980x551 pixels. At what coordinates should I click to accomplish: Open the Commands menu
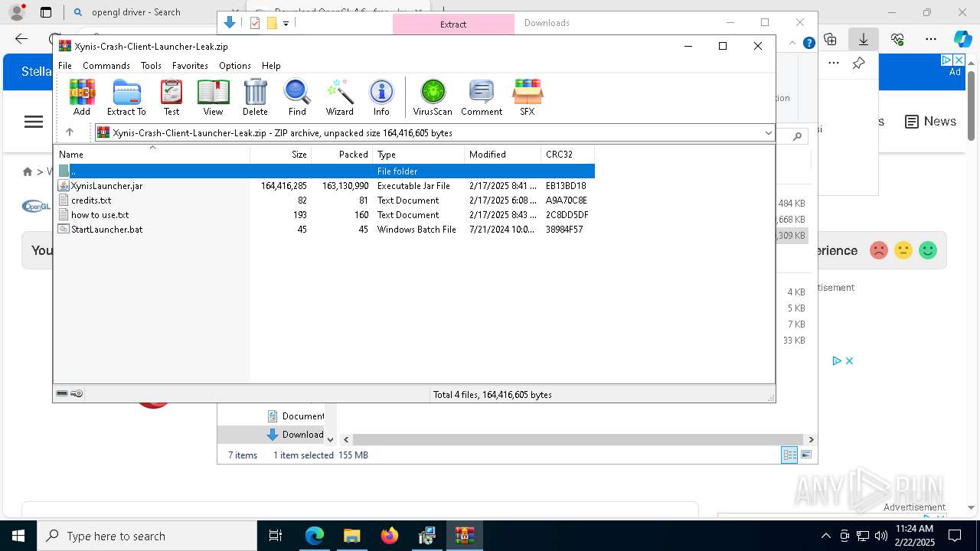pyautogui.click(x=106, y=66)
